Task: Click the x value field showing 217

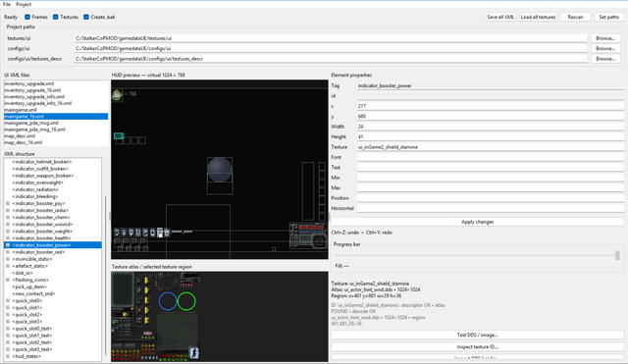Action: point(491,106)
